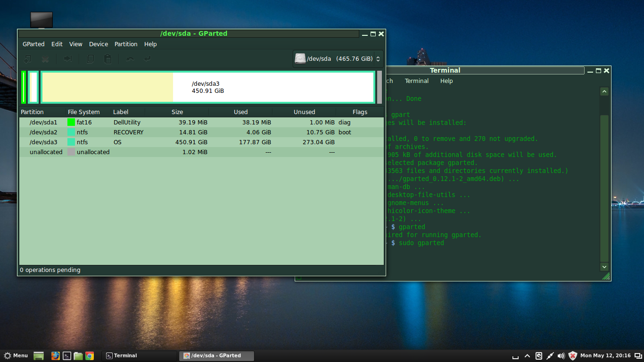Open the Terminal menu in Terminal window
The image size is (644, 362).
[x=417, y=81]
